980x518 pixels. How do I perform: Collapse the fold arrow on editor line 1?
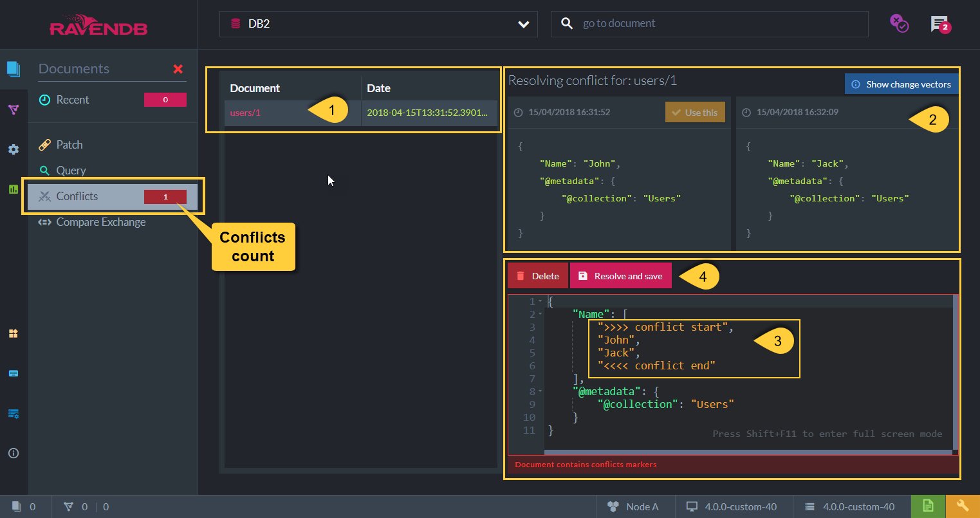coord(541,302)
